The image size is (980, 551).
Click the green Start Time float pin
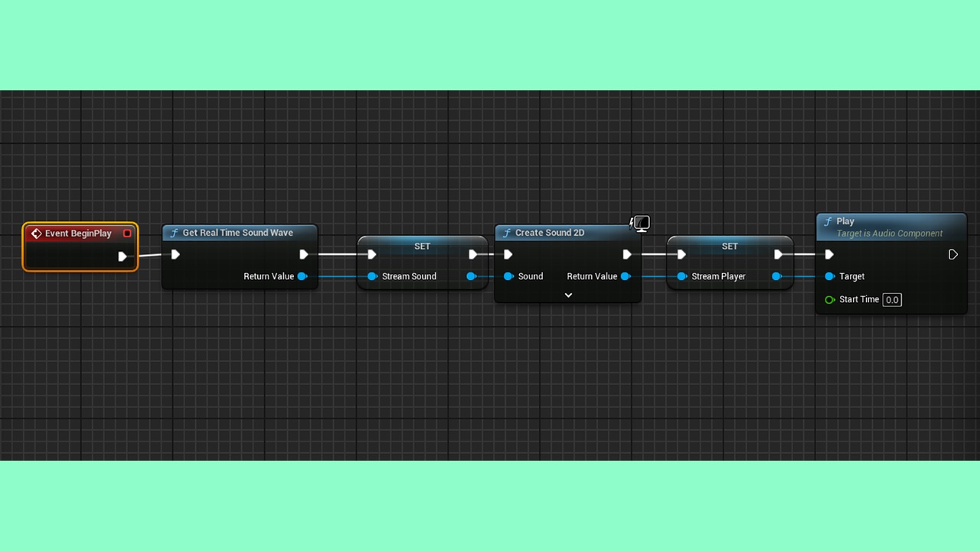(x=830, y=300)
